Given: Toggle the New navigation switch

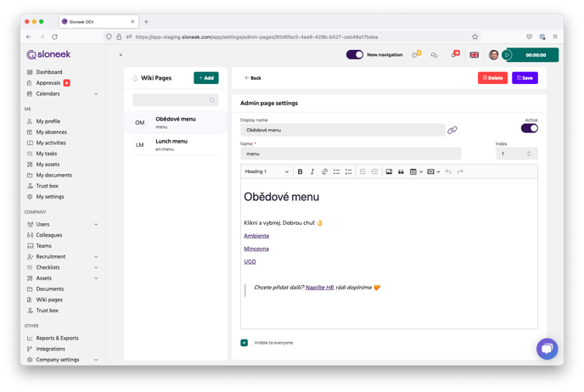Looking at the screenshot, I should 355,54.
